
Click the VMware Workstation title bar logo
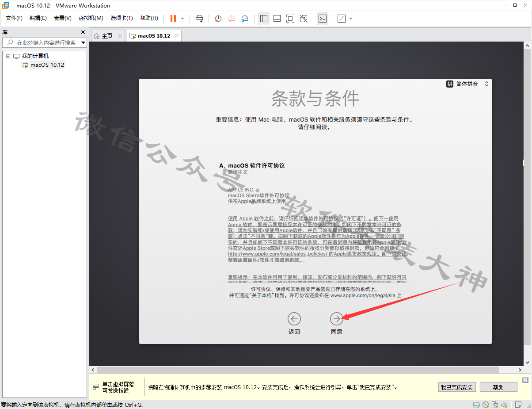[6, 5]
